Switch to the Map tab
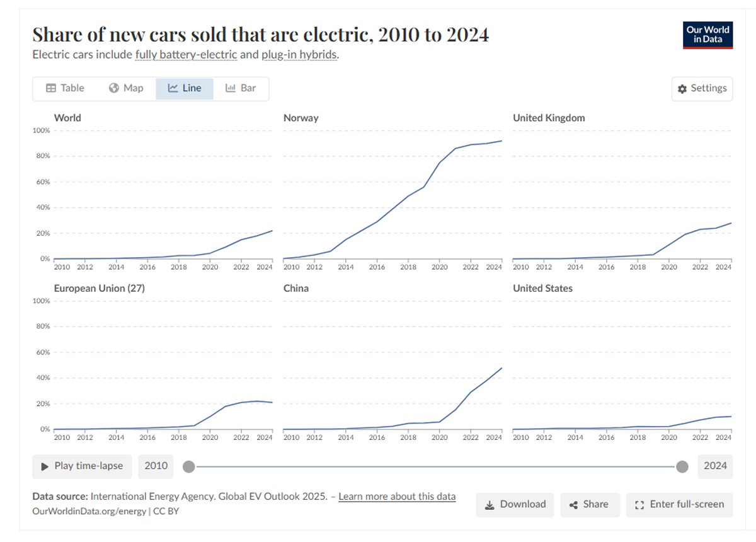Screen dimensions: 756x542 tap(126, 88)
